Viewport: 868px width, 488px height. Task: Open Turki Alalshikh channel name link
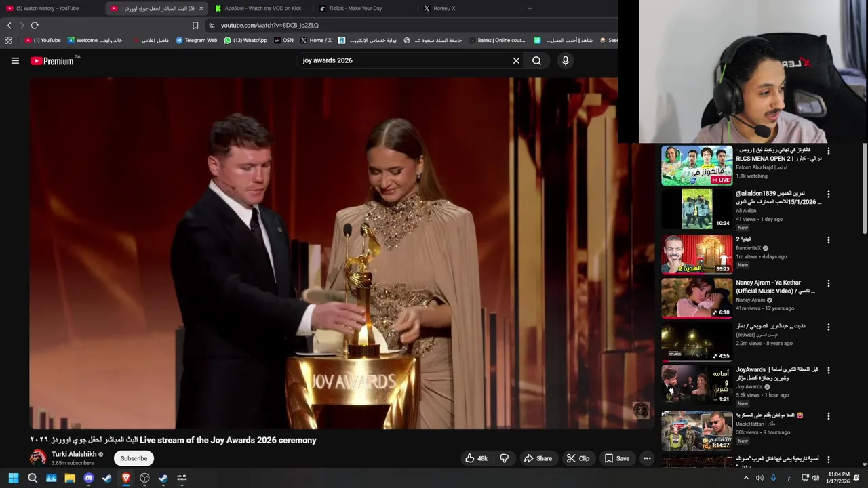click(x=74, y=454)
